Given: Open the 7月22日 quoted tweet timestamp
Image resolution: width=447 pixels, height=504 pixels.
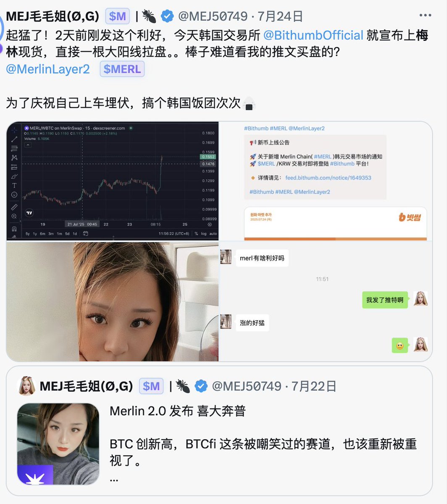Looking at the screenshot, I should pyautogui.click(x=314, y=386).
